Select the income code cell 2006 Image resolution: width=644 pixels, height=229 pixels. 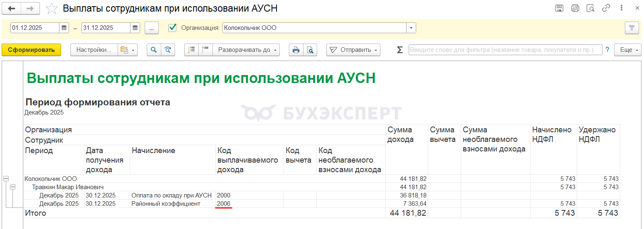[249, 204]
